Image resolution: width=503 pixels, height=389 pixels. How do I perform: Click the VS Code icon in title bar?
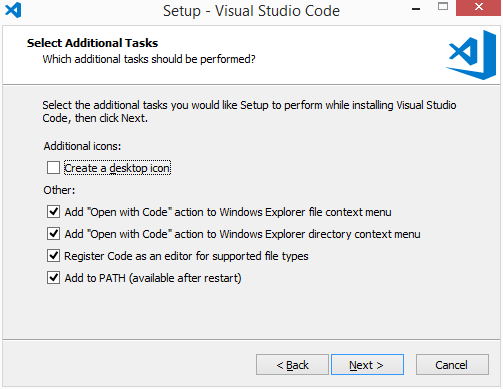pos(13,10)
